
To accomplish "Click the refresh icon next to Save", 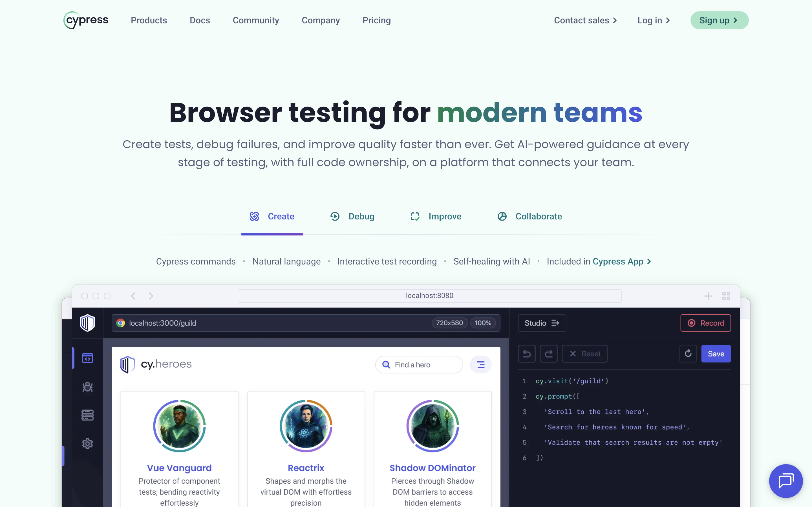I will [688, 353].
